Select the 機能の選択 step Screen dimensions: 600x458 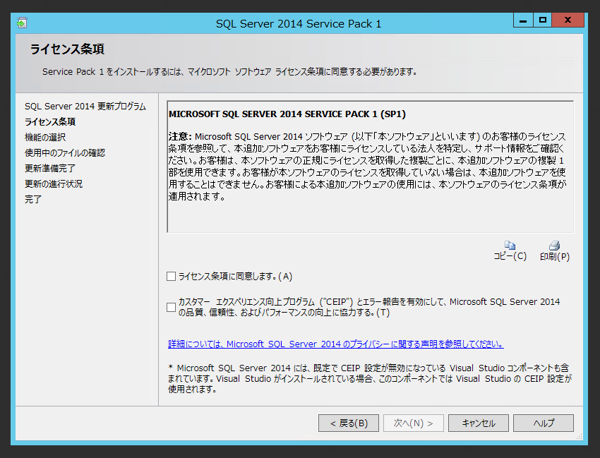[x=45, y=137]
